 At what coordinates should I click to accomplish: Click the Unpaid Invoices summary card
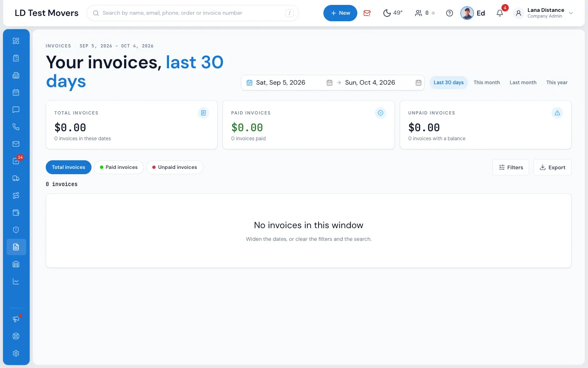(x=486, y=125)
